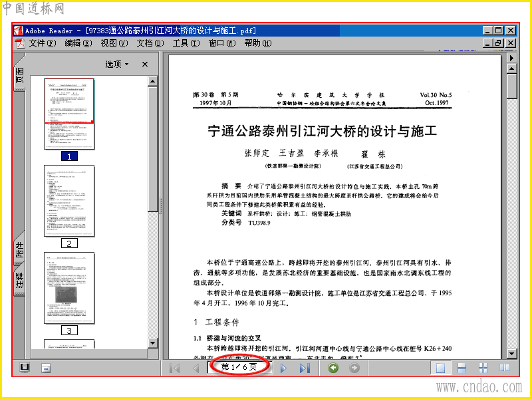Toggle the navigation pane icon at bottom left
This screenshot has height=399, width=532.
[25, 368]
